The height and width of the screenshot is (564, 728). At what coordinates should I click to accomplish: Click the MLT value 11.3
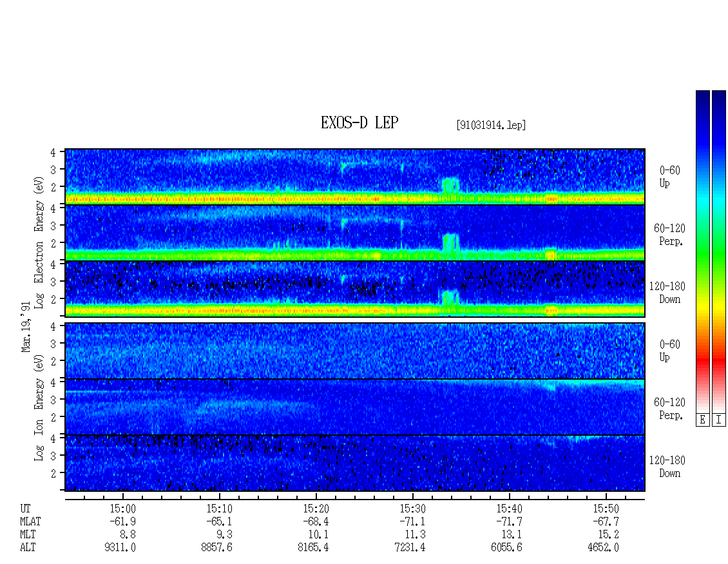tap(415, 535)
